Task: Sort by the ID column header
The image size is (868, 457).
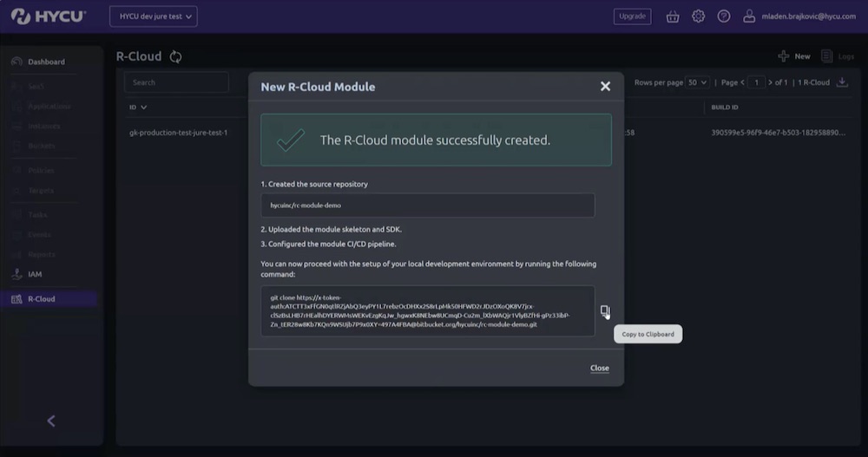Action: pos(138,108)
